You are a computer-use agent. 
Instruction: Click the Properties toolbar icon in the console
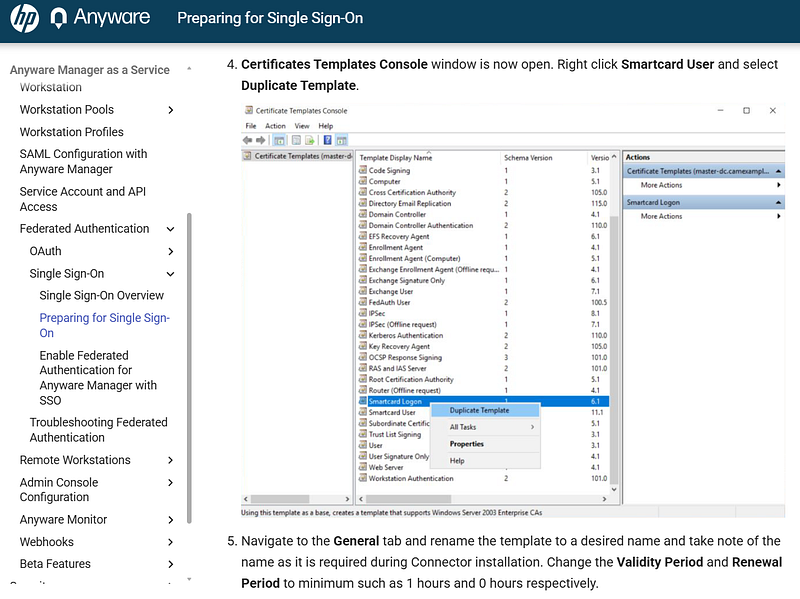tap(296, 140)
